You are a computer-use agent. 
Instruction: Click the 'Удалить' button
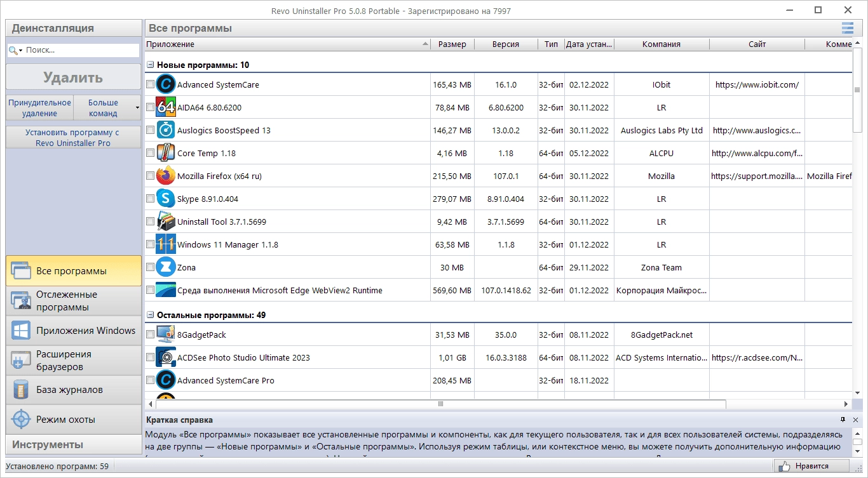tap(73, 77)
